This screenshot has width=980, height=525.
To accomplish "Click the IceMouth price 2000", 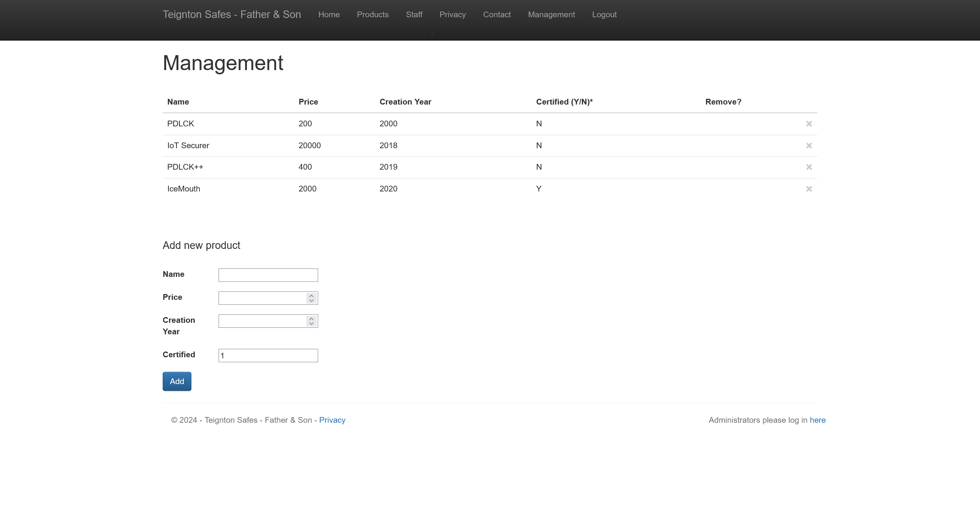I will (x=307, y=189).
